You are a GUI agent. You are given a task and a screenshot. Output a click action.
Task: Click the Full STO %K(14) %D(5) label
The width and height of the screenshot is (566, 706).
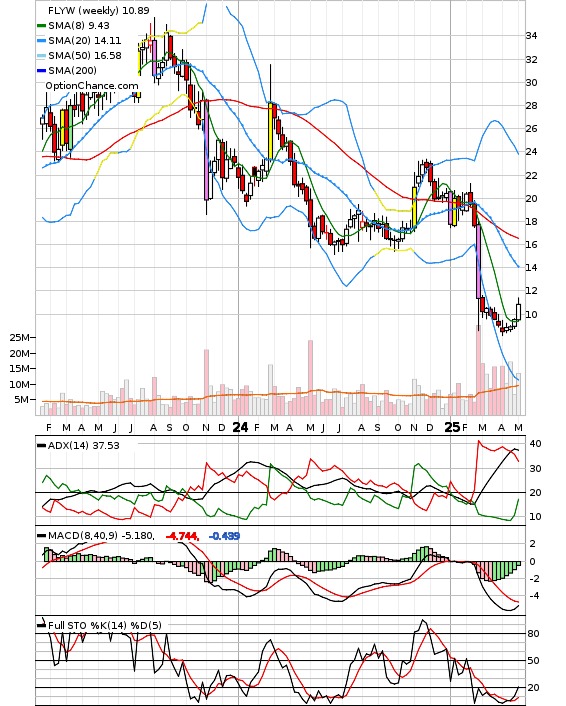click(105, 625)
